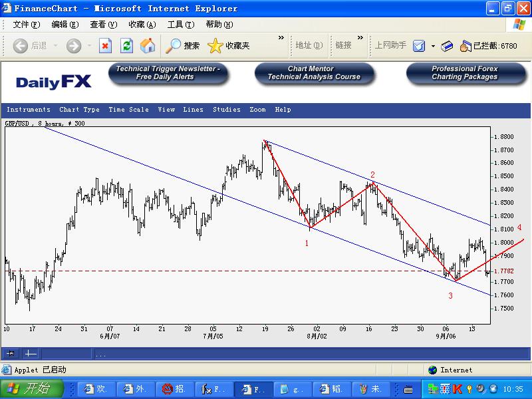The width and height of the screenshot is (532, 399).
Task: Expand the forward button history dropdown
Action: pyautogui.click(x=89, y=46)
